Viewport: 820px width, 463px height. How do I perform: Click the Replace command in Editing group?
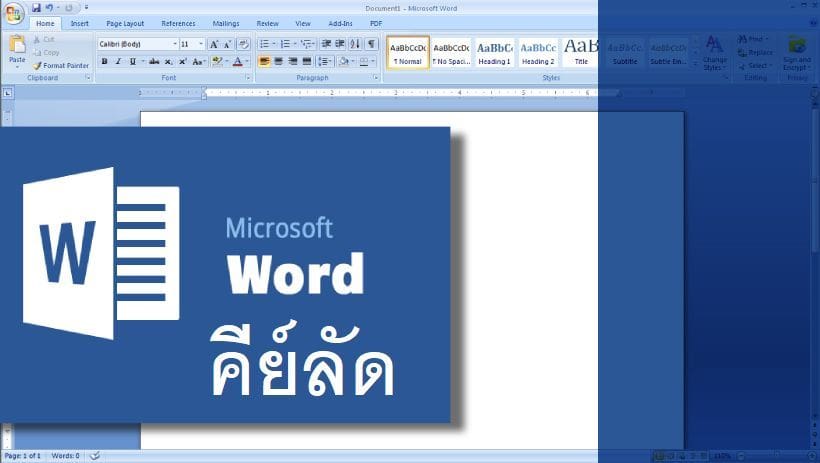click(x=755, y=52)
